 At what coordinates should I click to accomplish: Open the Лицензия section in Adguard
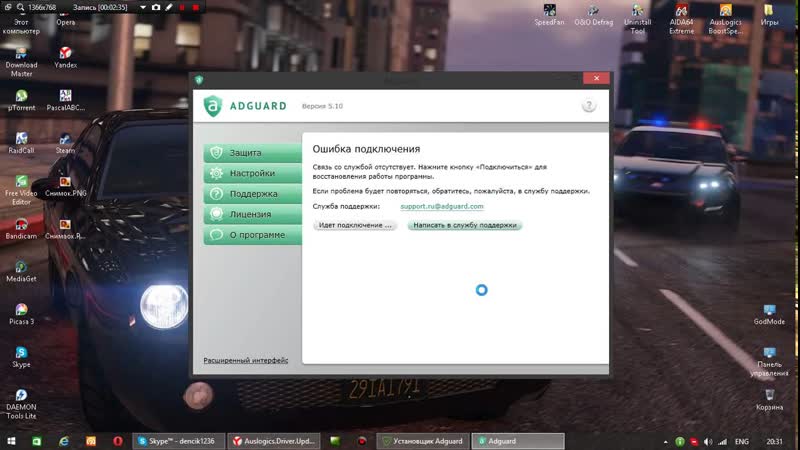pyautogui.click(x=253, y=214)
